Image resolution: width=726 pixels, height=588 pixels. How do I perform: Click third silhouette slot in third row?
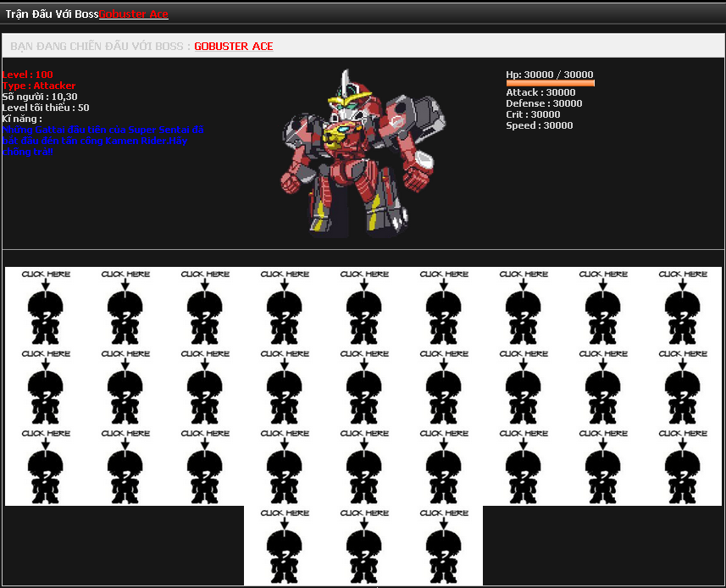205,466
